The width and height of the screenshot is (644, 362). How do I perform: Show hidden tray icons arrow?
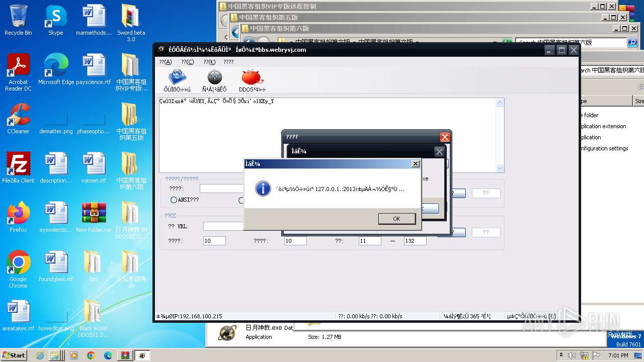pyautogui.click(x=561, y=355)
